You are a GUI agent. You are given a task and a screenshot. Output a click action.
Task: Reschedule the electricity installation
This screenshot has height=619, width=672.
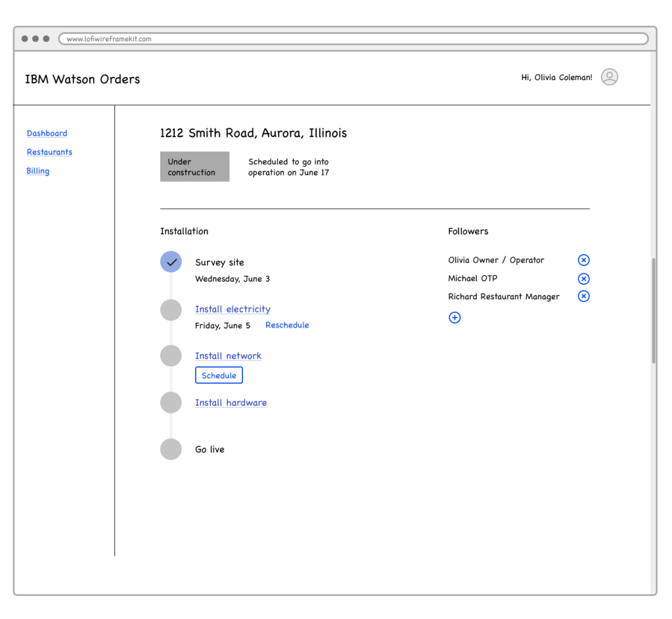[x=287, y=326]
